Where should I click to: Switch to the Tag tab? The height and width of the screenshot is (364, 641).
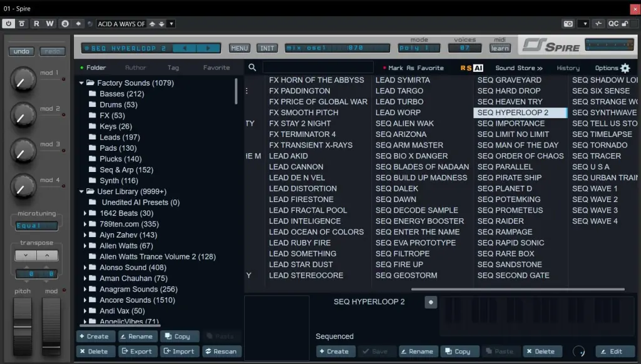(x=173, y=68)
